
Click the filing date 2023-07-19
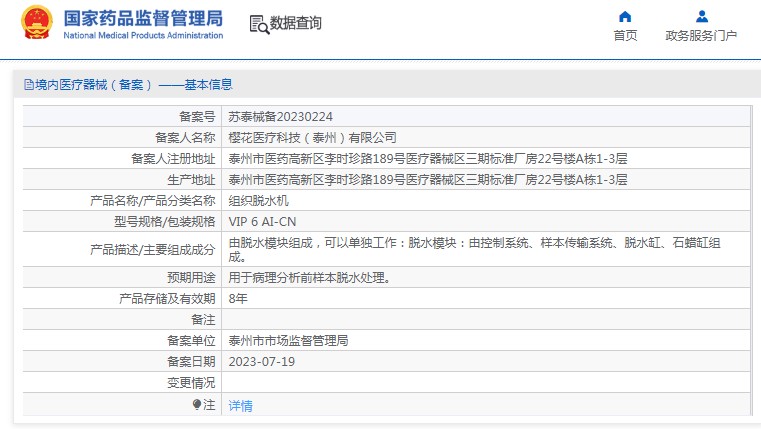pos(262,361)
